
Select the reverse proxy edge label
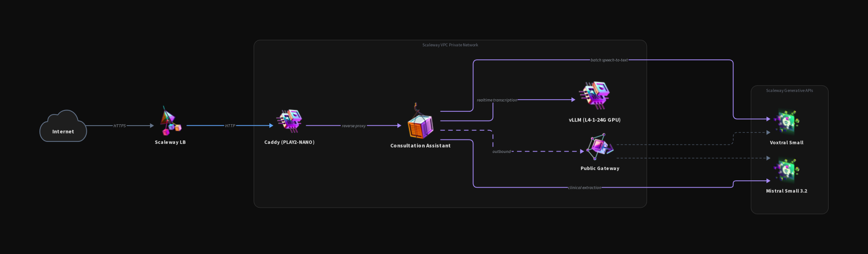pos(354,126)
